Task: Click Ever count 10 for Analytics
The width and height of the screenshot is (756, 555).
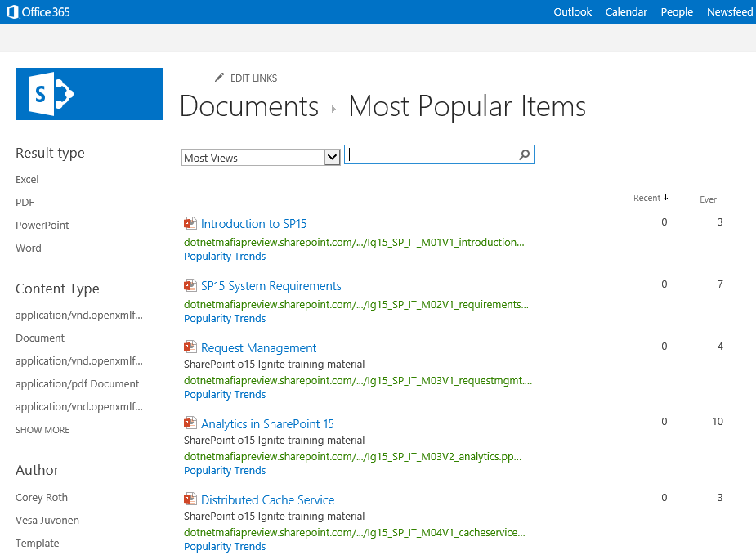Action: (x=718, y=422)
